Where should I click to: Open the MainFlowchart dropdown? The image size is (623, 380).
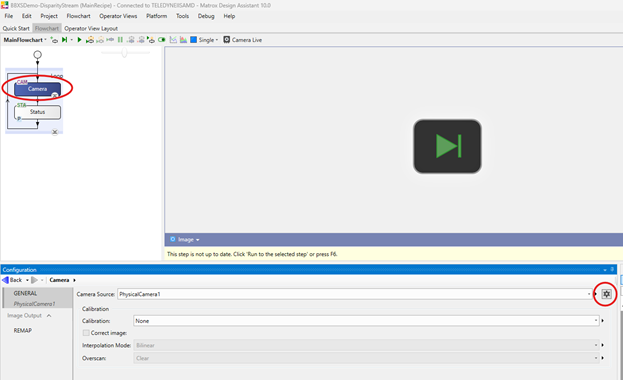coord(45,40)
